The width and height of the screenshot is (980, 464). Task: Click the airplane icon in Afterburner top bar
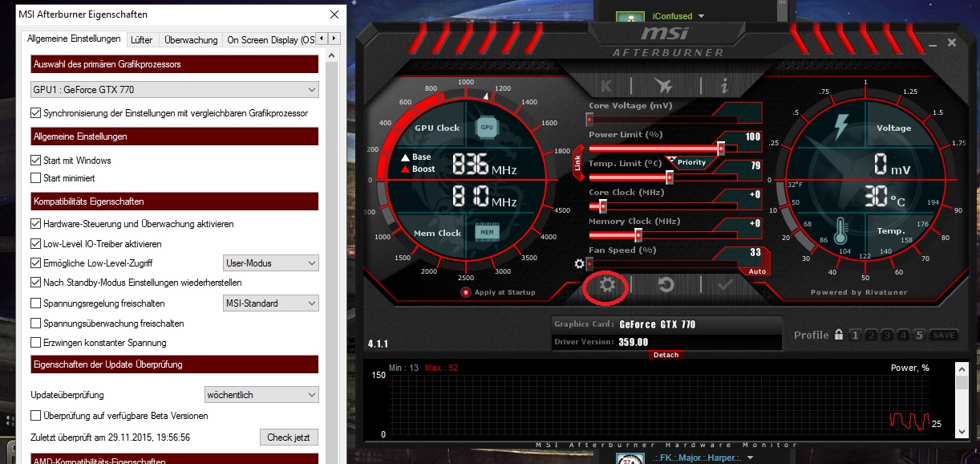click(x=663, y=85)
